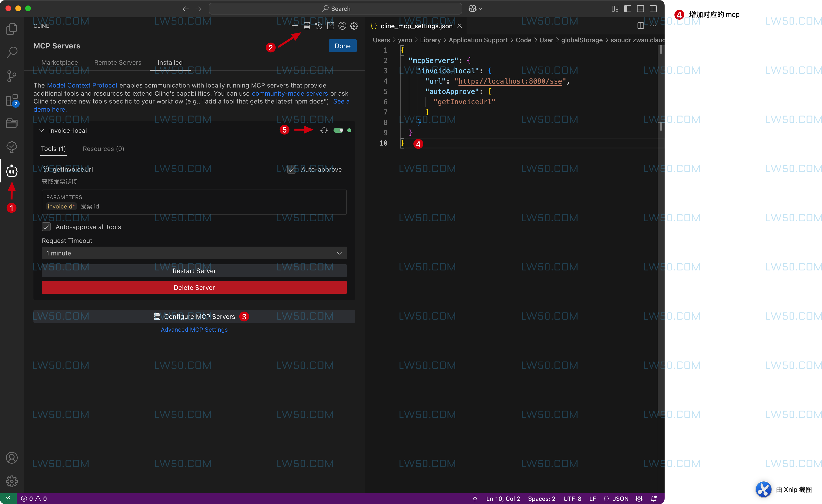822x504 pixels.
Task: Select the Resources (0) tab
Action: click(x=103, y=149)
